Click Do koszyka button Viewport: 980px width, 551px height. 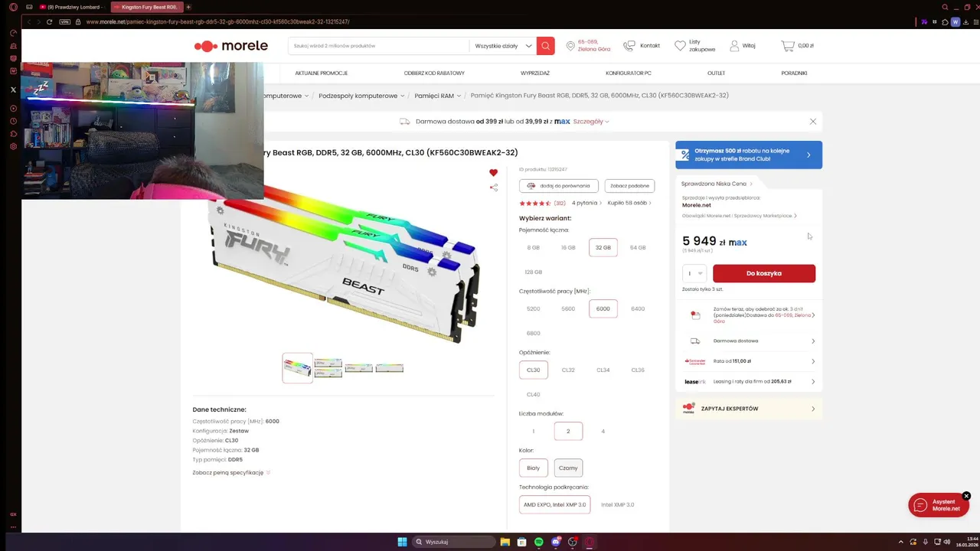[x=764, y=273]
